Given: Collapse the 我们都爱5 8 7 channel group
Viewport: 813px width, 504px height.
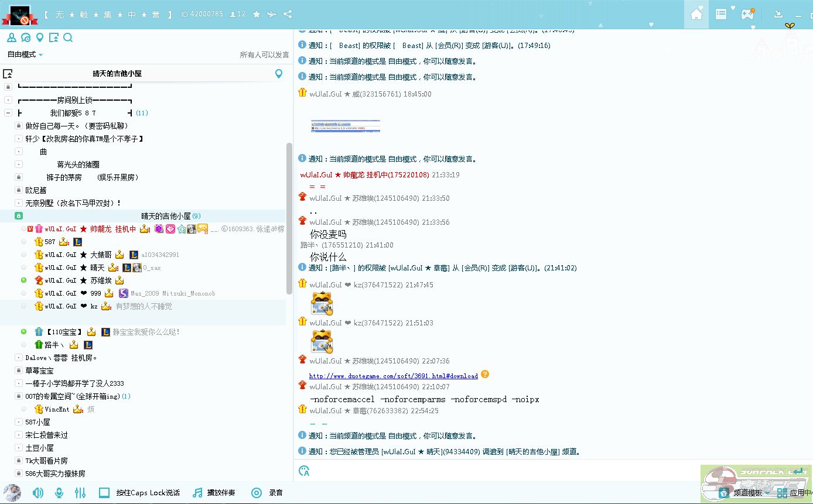Looking at the screenshot, I should 8,113.
